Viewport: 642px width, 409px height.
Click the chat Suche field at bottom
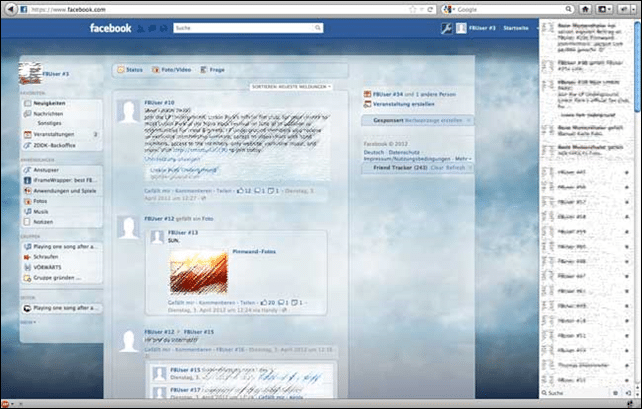tap(577, 393)
